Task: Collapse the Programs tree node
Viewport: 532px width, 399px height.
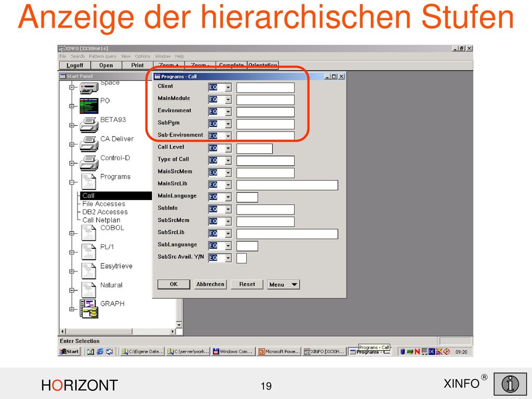Action: tap(72, 182)
